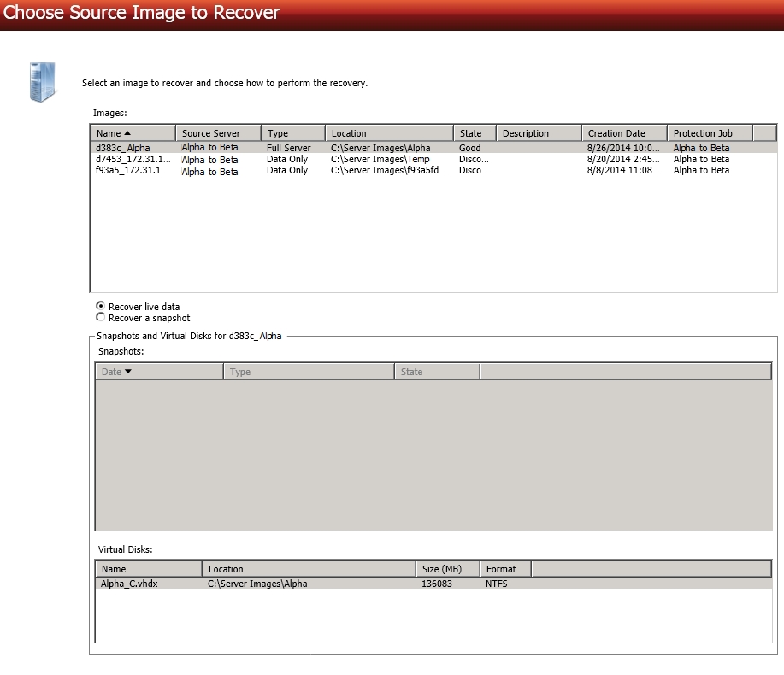Click the Type header in Images list
784x675 pixels.
[x=292, y=133]
